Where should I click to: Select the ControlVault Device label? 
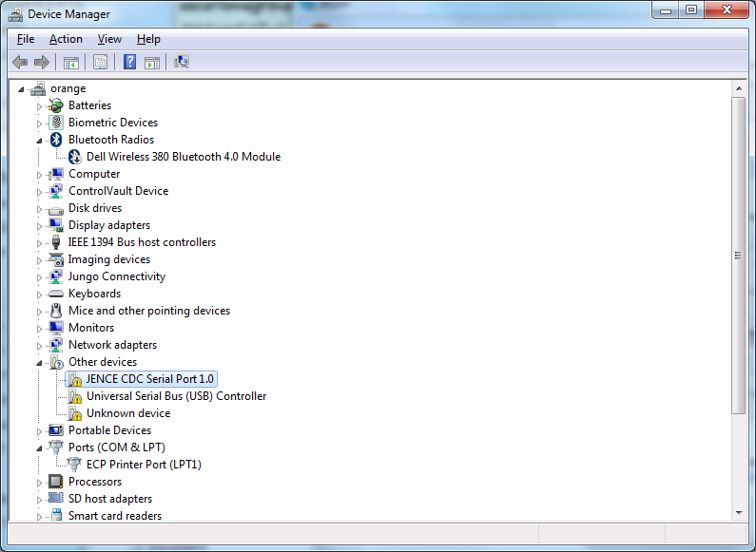click(x=118, y=191)
